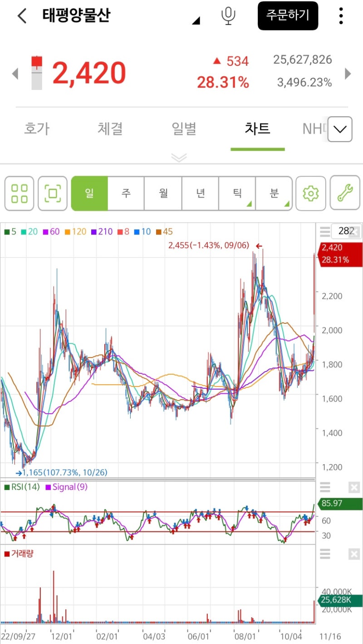Tap the fullscreen chart expand icon

point(53,193)
